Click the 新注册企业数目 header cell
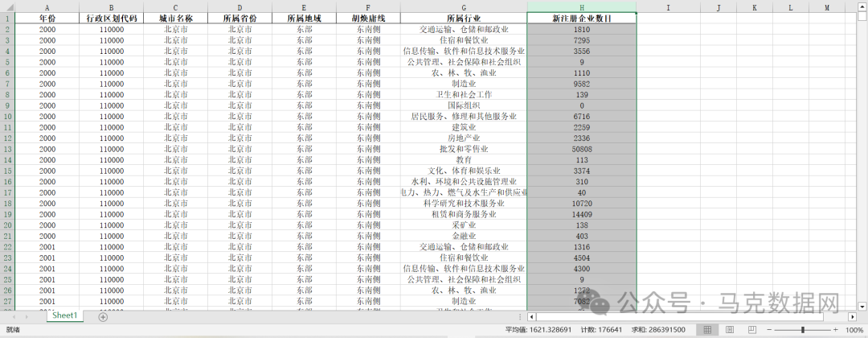 pyautogui.click(x=582, y=19)
